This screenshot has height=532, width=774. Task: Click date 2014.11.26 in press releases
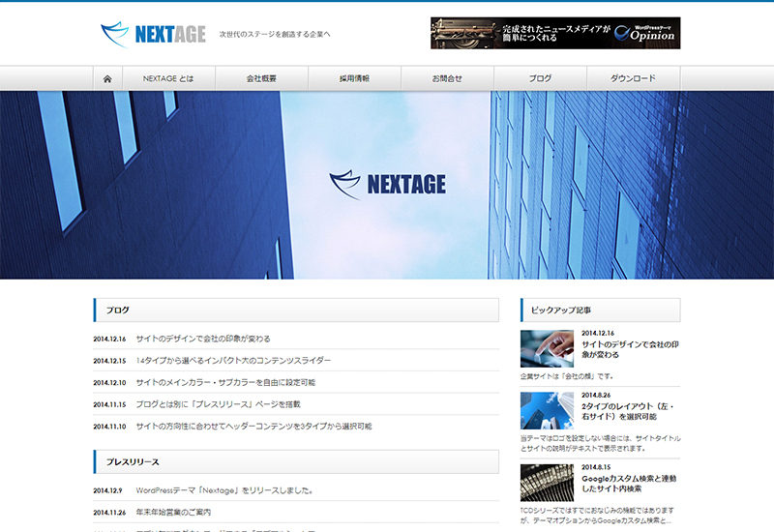[x=109, y=513]
